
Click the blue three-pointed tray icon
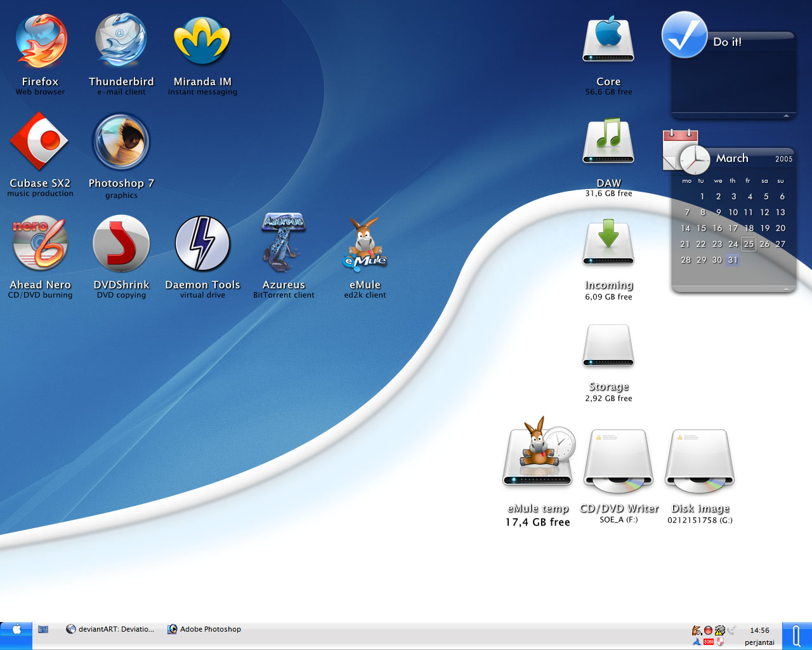pos(697,642)
